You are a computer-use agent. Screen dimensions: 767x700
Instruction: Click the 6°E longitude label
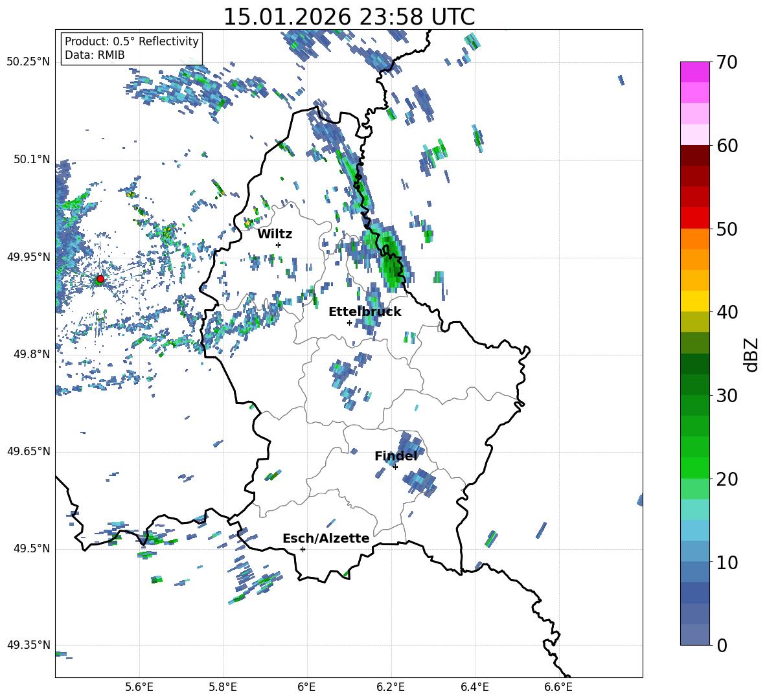point(306,687)
